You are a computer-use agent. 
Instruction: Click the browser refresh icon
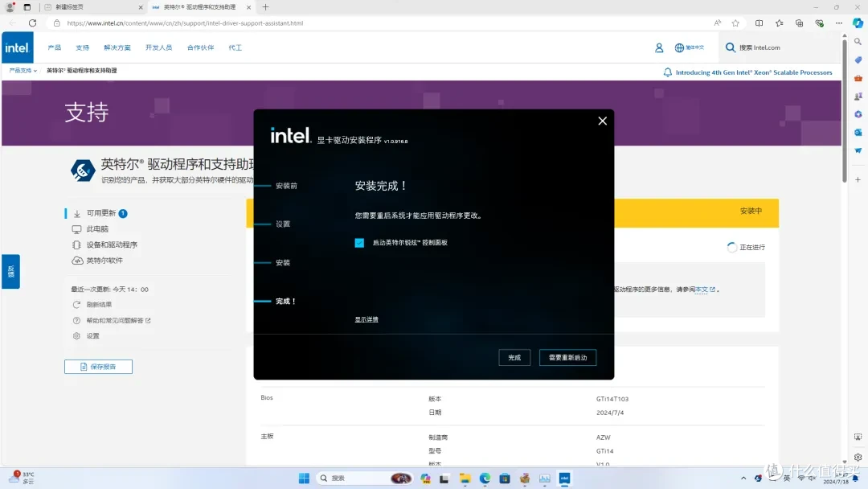33,23
